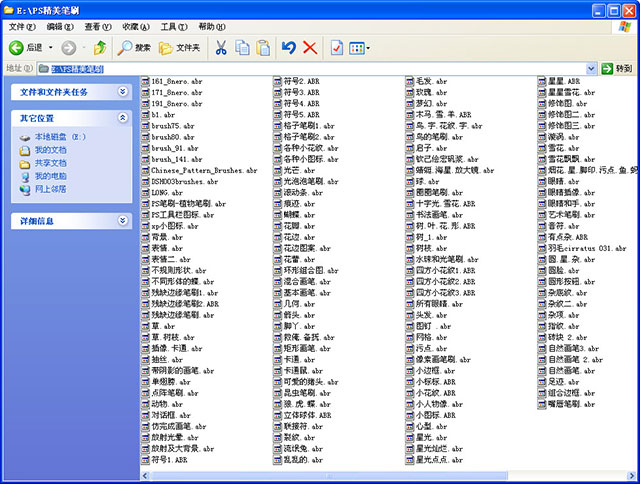640x484 pixels.
Task: Open 共享文档 link in sidebar
Action: tap(50, 163)
